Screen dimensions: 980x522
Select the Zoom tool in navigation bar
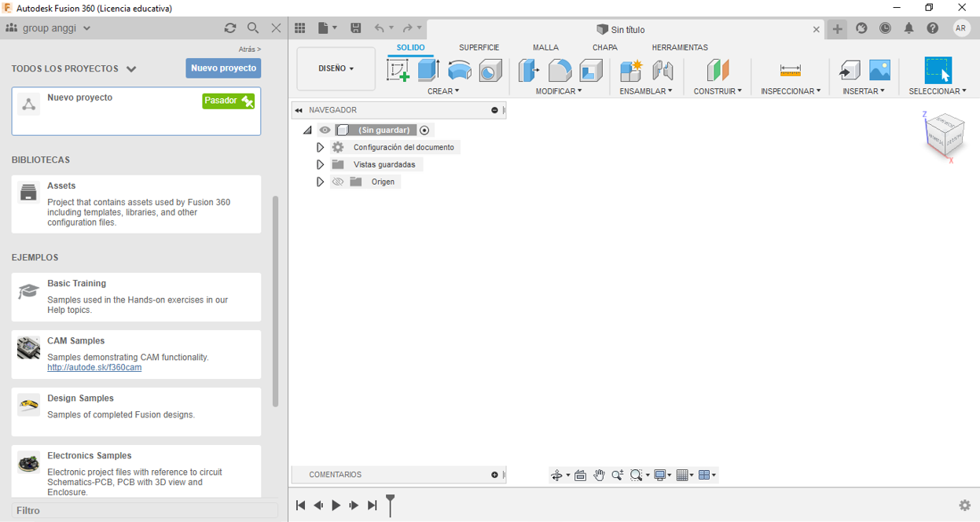[618, 475]
